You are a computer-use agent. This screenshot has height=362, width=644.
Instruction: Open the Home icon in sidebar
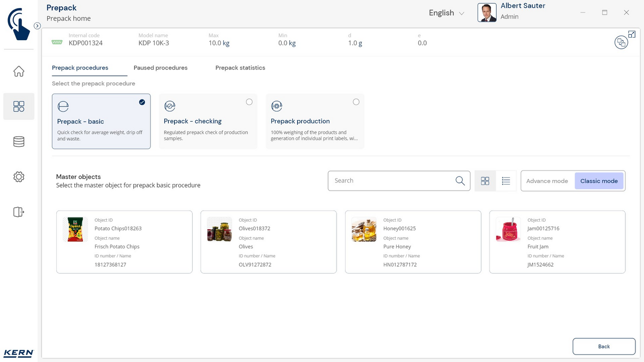point(19,71)
